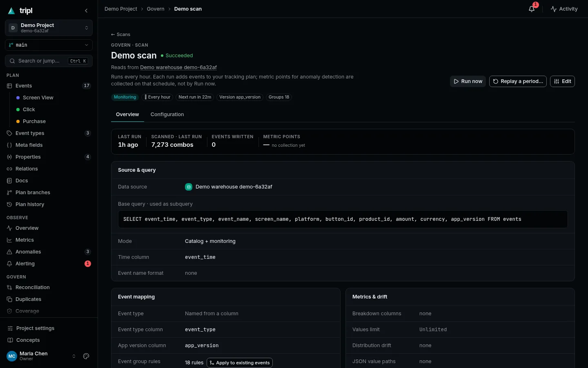Click the Run now button

(468, 81)
